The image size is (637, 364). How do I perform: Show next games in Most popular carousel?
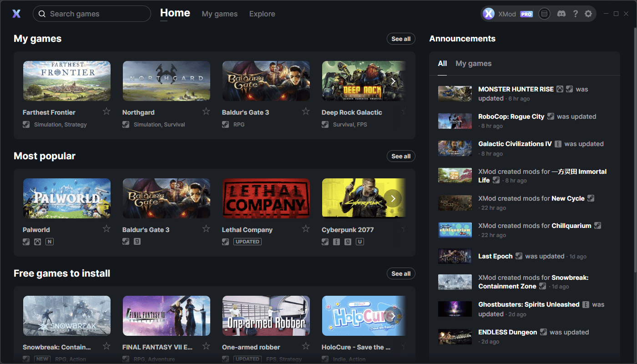click(393, 198)
